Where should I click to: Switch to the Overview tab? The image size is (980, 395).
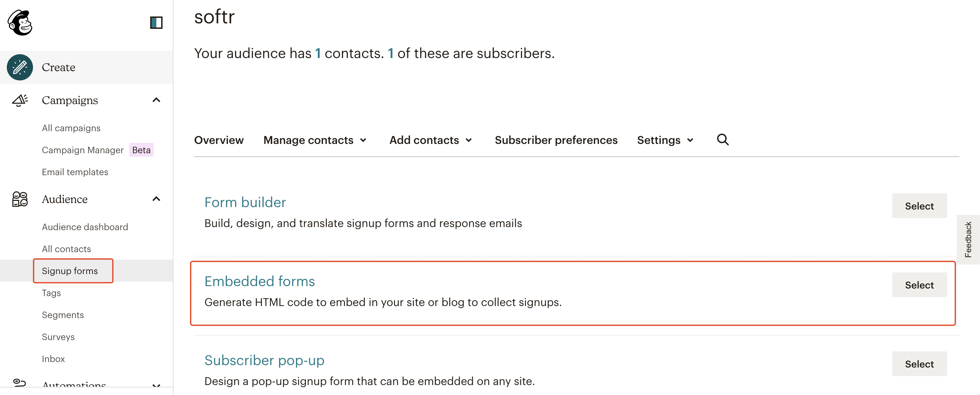219,140
